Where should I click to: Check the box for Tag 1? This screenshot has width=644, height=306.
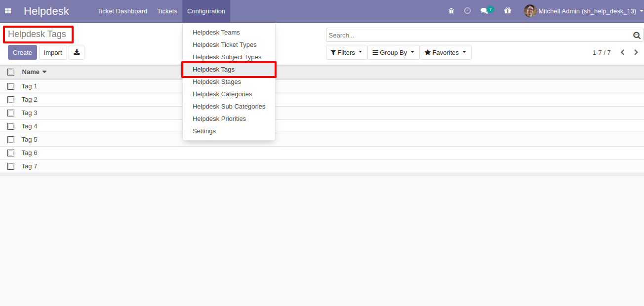(x=11, y=86)
